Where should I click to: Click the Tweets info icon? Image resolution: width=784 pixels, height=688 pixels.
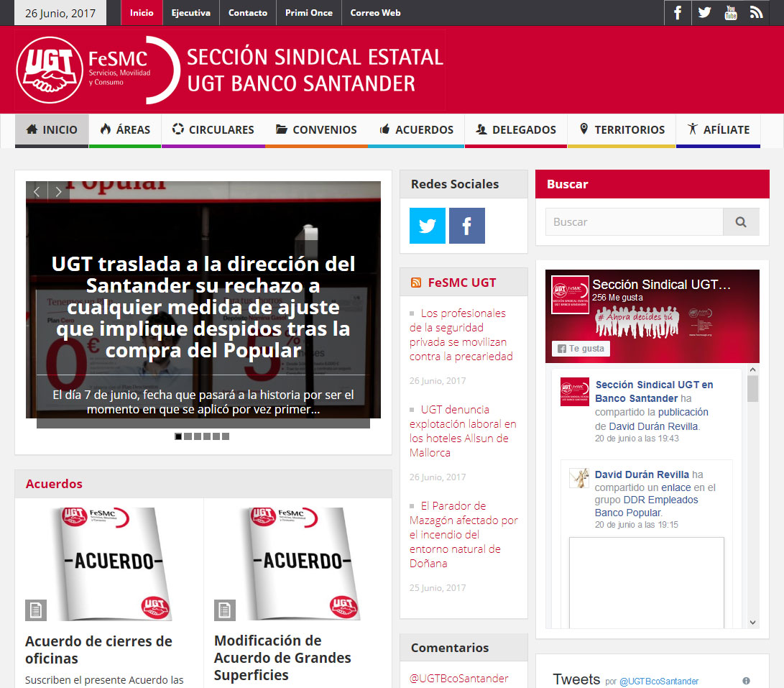[746, 681]
